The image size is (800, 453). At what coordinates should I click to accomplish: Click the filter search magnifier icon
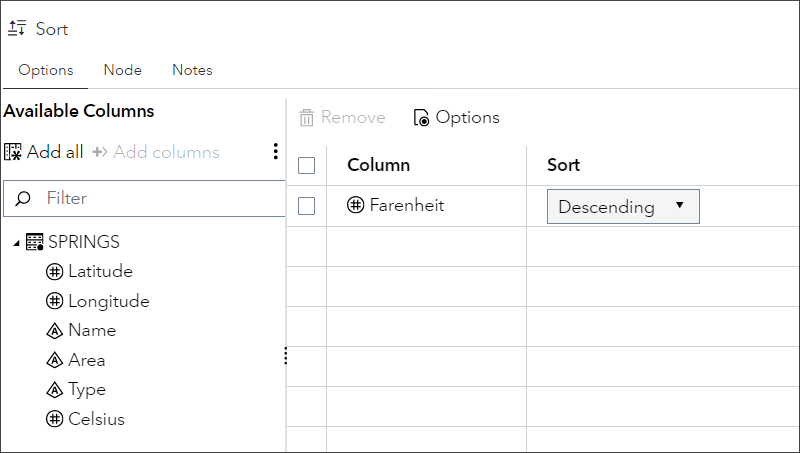pyautogui.click(x=24, y=198)
